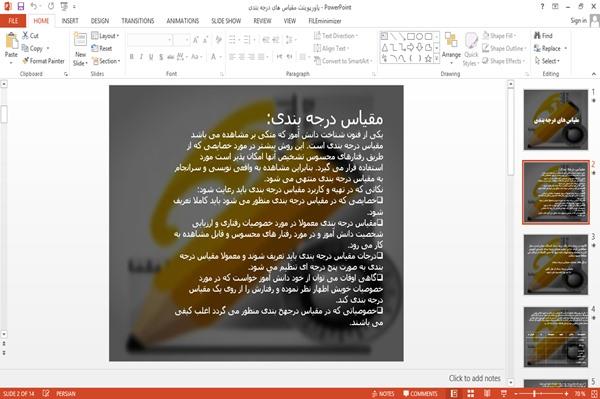Open the FILEminimizer tab
600x399 pixels.
click(325, 21)
